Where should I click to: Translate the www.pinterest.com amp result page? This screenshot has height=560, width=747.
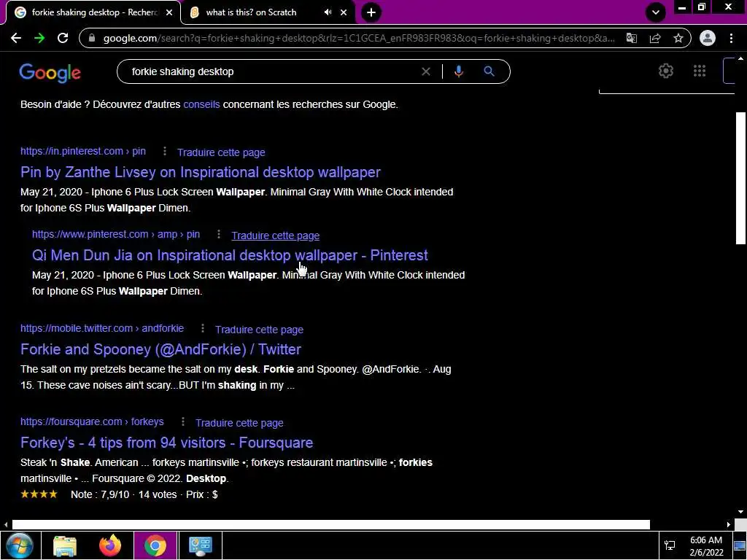point(275,236)
